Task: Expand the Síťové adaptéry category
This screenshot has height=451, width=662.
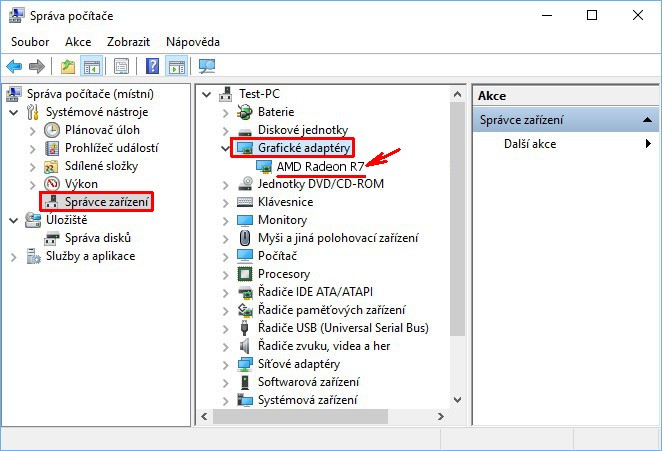Action: (x=225, y=364)
